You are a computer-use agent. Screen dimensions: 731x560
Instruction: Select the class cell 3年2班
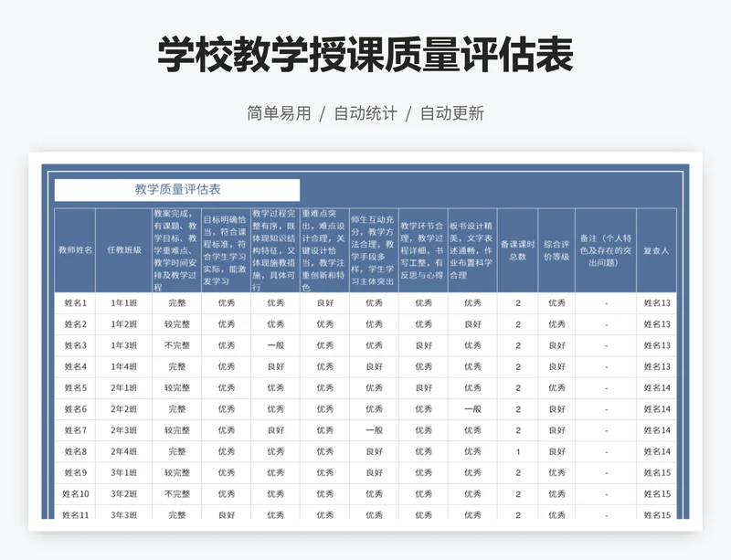tap(124, 494)
